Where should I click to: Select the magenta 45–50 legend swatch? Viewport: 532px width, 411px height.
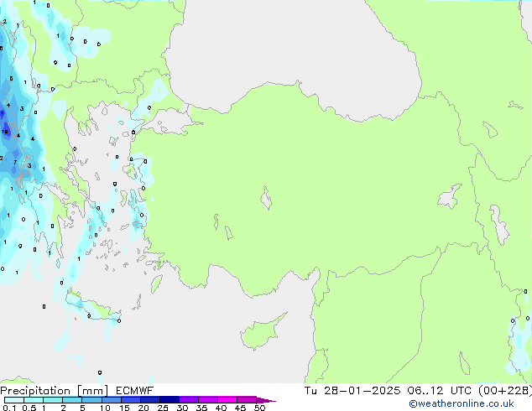point(247,400)
